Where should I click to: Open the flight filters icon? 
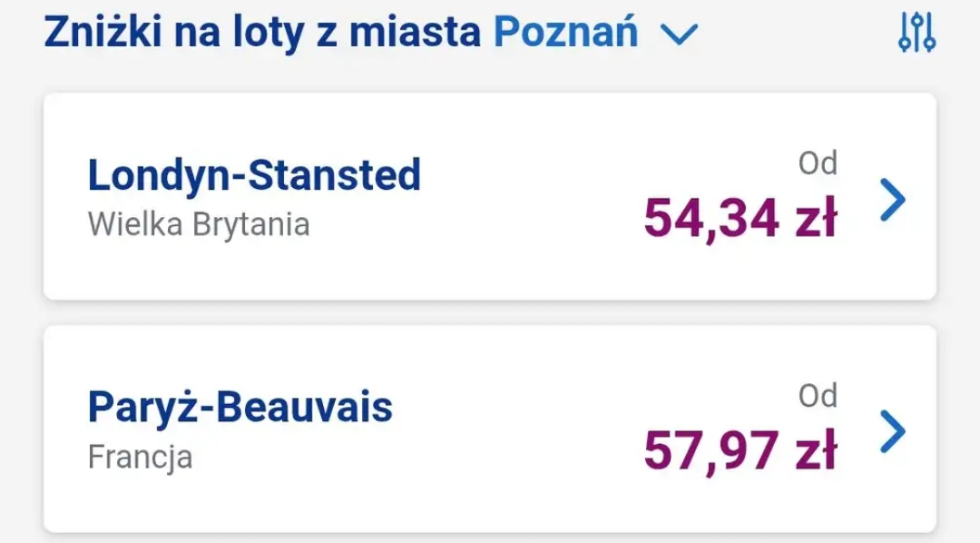point(916,33)
